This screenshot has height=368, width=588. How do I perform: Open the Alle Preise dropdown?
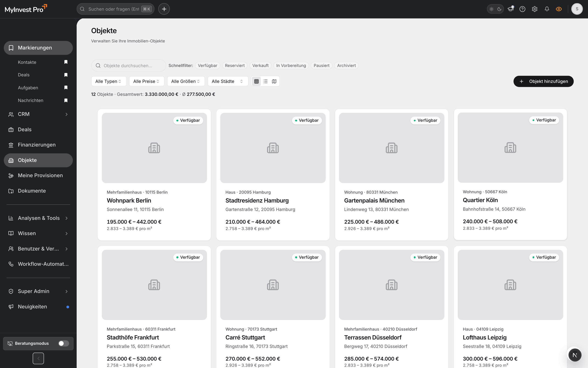click(147, 81)
